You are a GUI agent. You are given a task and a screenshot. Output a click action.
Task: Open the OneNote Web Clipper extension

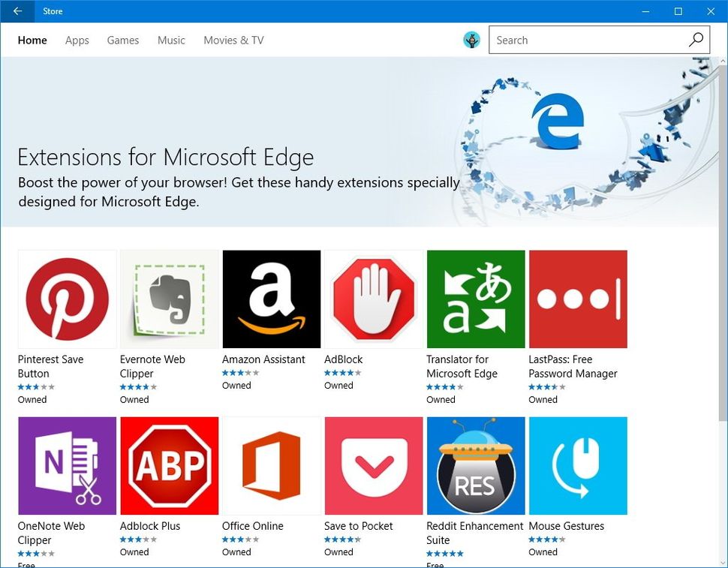tap(67, 465)
